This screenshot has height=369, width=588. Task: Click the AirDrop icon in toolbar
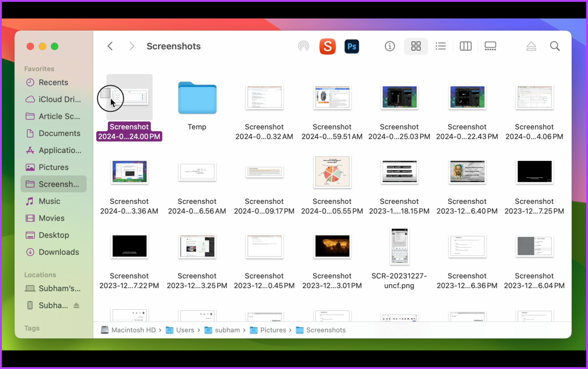[x=303, y=46]
